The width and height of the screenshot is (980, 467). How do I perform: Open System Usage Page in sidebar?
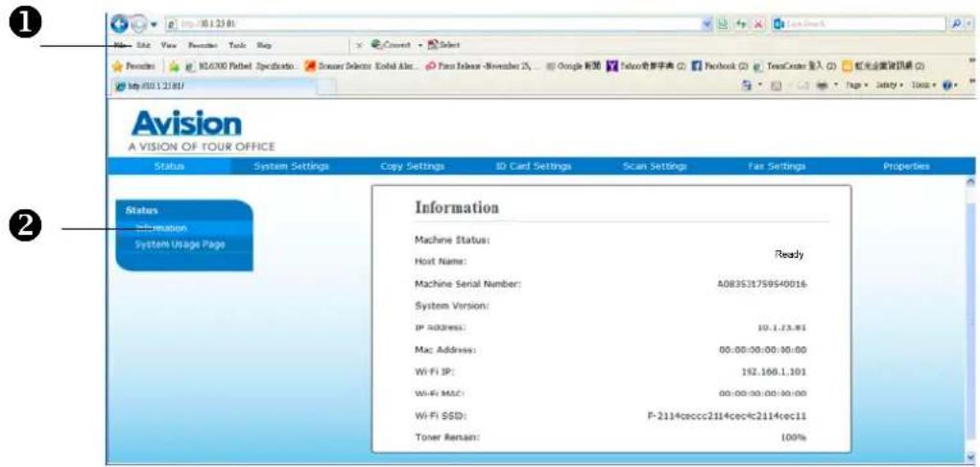180,245
